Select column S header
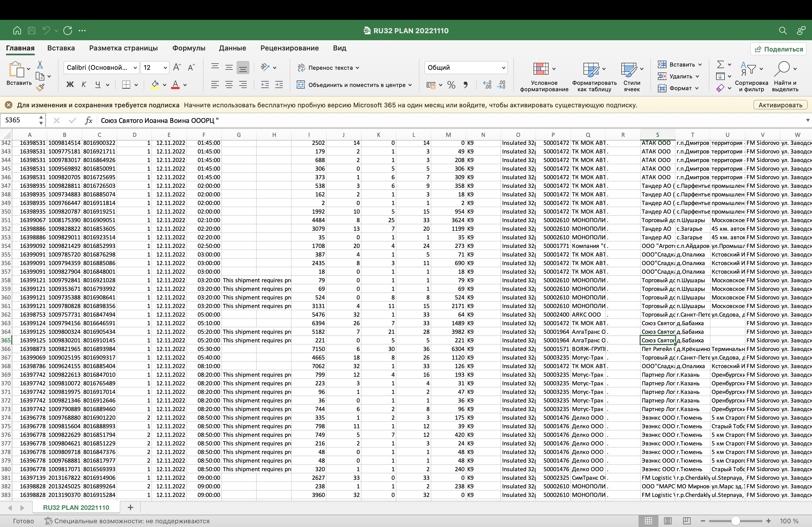The width and height of the screenshot is (812, 527). point(657,135)
